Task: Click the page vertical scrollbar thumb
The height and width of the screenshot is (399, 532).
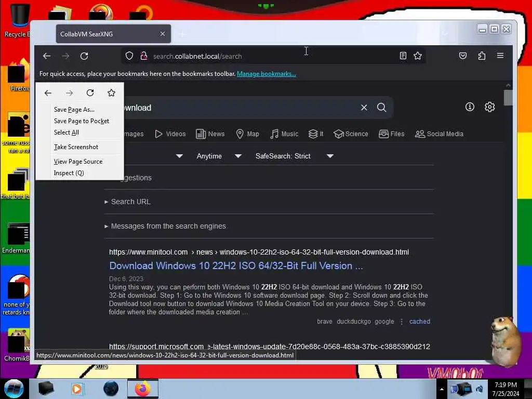Action: 508,98
